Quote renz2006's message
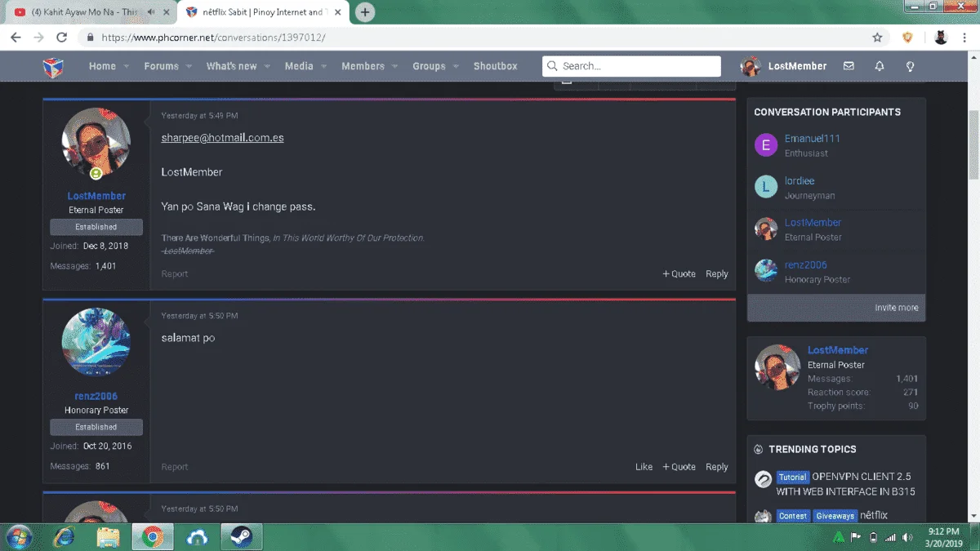Screen dimensions: 980x551 pos(679,467)
